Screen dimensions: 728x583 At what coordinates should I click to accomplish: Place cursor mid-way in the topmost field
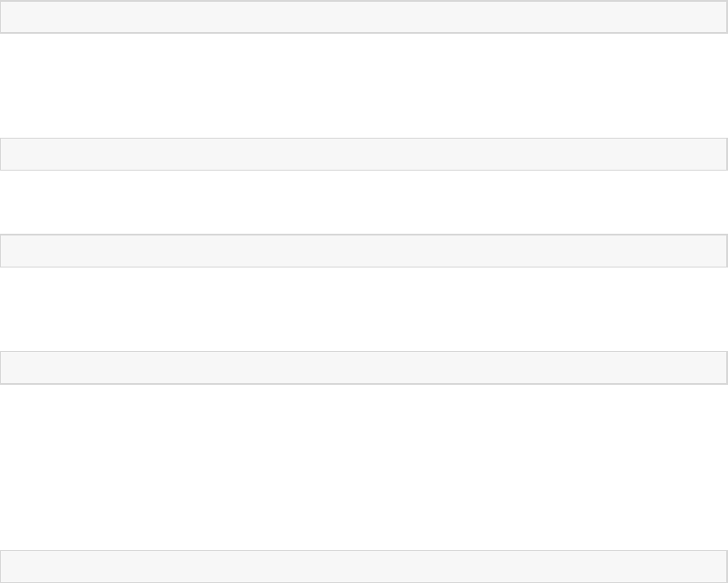364,17
